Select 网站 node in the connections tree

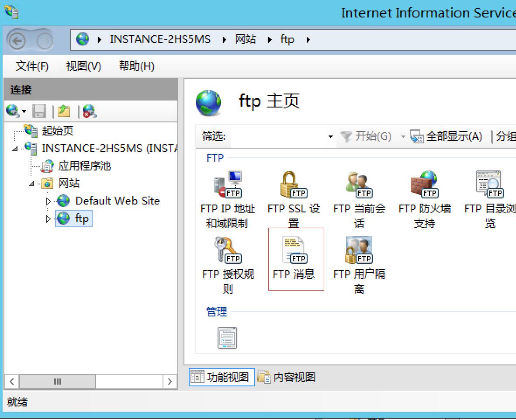(x=69, y=183)
